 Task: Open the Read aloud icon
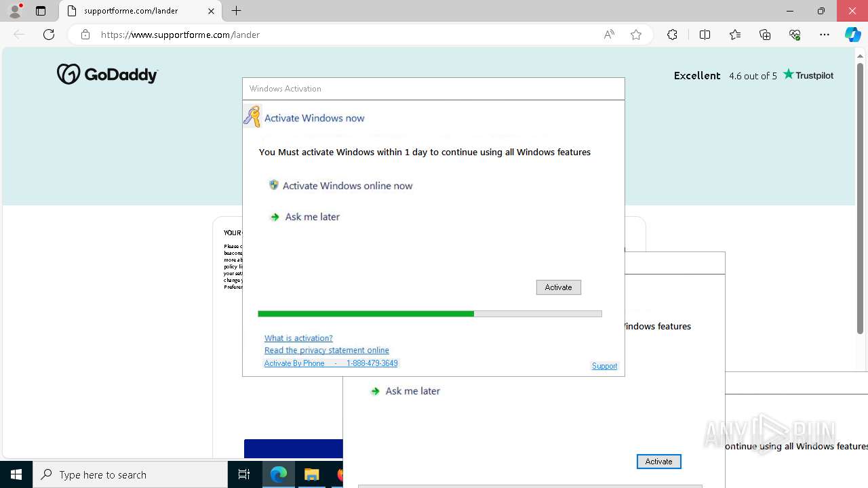(609, 35)
